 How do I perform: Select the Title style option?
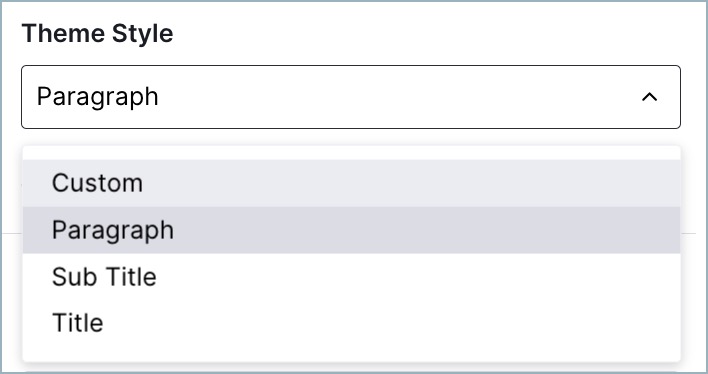click(x=351, y=323)
